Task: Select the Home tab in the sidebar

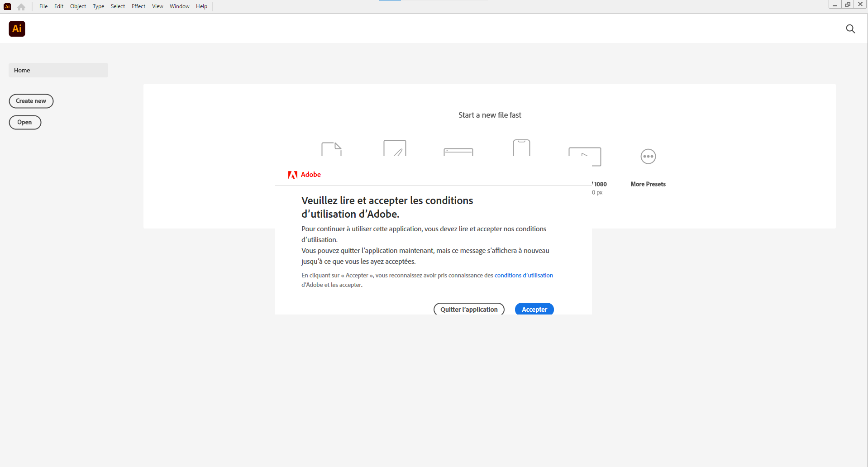Action: 58,70
